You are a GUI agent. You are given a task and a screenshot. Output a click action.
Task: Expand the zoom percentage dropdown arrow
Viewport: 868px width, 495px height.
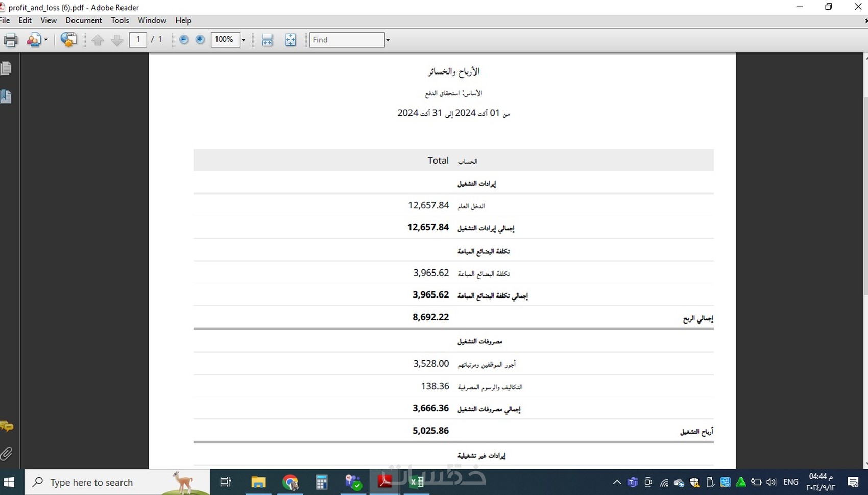[x=244, y=40]
